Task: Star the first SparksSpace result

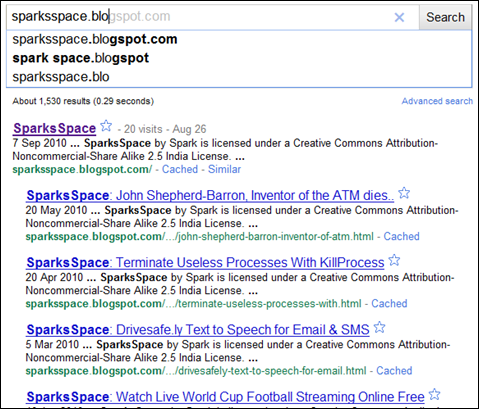Action: click(106, 126)
